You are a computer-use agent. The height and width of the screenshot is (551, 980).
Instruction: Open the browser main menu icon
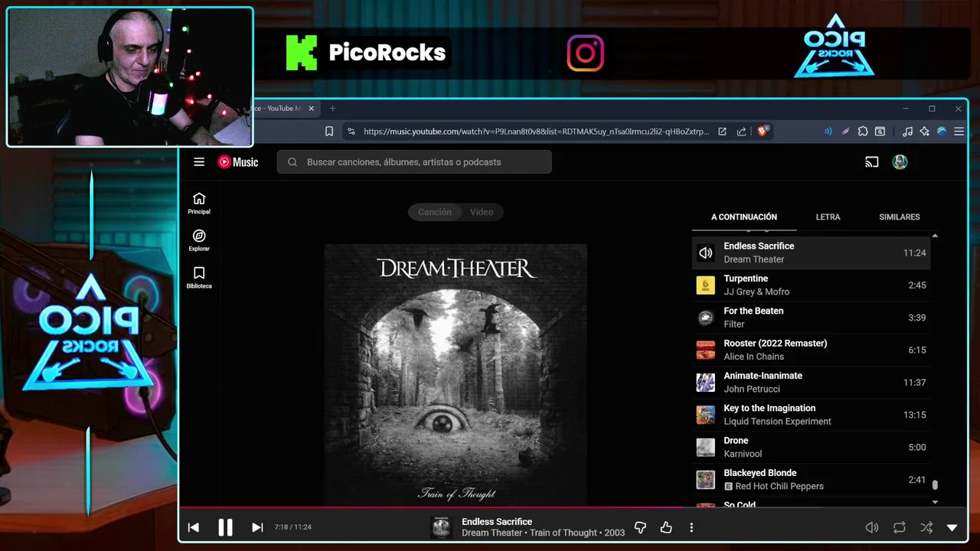[959, 132]
